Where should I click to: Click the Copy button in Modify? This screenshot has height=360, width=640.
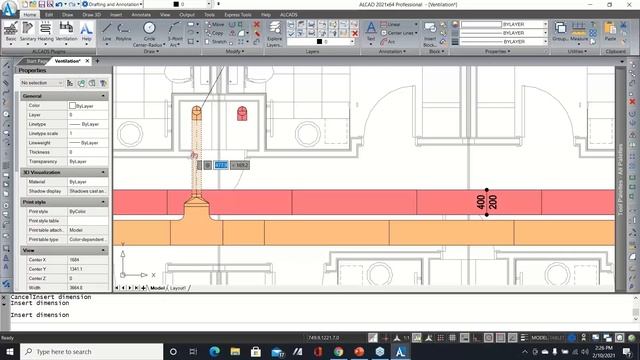(214, 33)
